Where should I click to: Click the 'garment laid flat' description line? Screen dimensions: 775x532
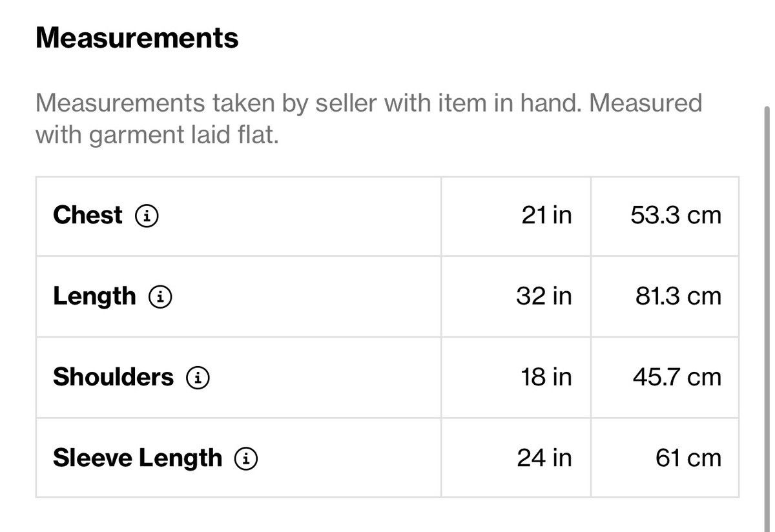[157, 136]
